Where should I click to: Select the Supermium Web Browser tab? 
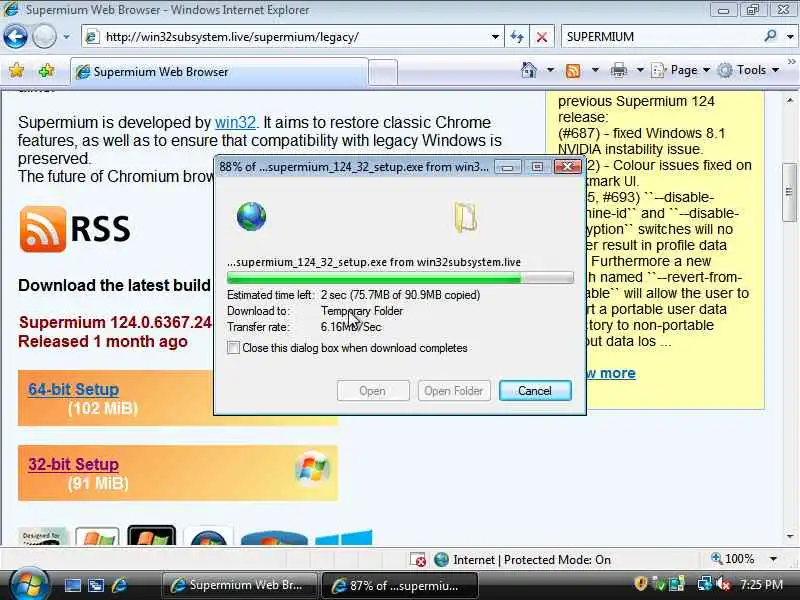(x=219, y=72)
